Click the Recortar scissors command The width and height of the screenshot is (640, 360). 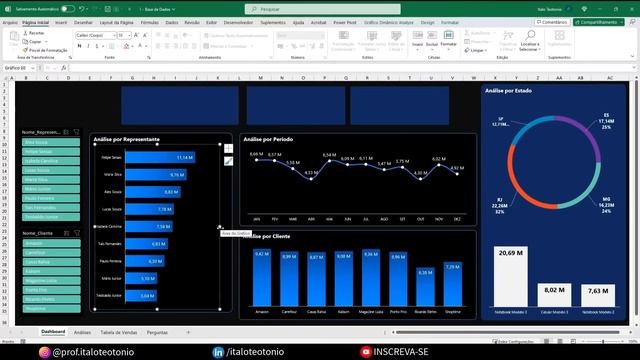(x=34, y=33)
